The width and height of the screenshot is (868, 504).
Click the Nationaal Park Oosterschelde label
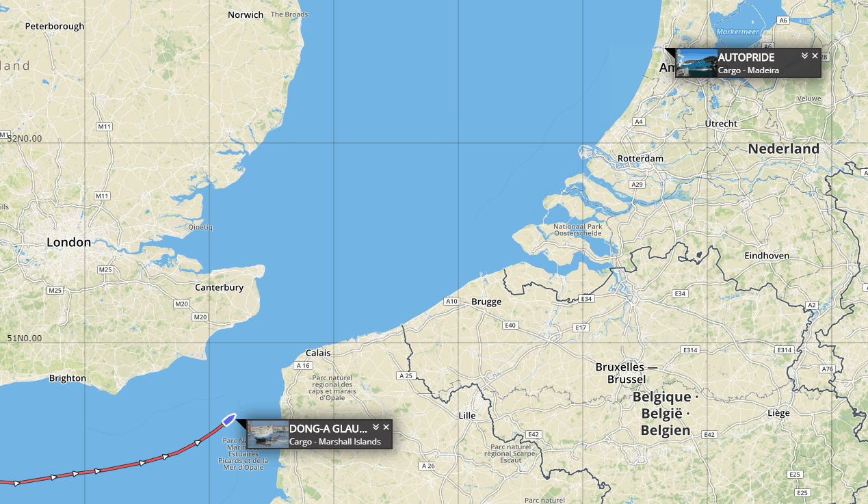point(577,230)
